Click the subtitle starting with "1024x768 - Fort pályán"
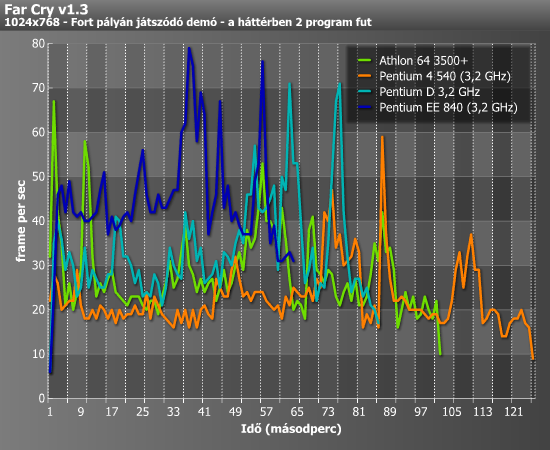 tap(188, 22)
